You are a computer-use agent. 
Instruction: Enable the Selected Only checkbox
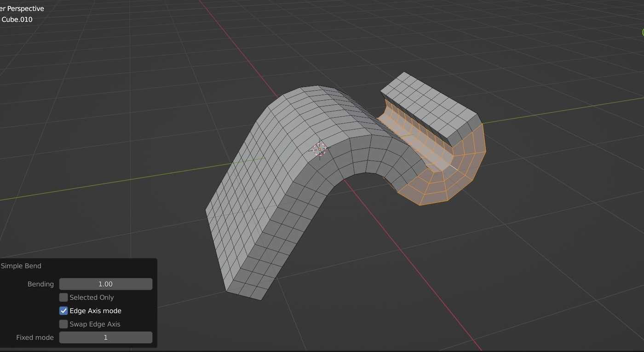pos(63,297)
